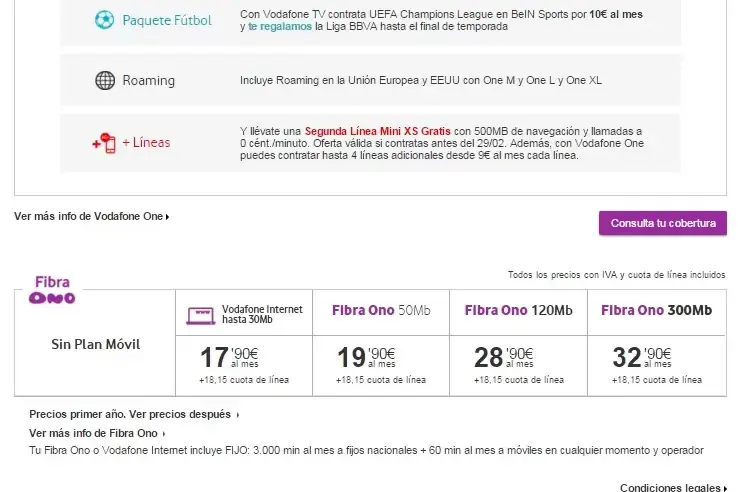Click the Fibra Ono logo
The height and width of the screenshot is (492, 738).
(x=52, y=290)
